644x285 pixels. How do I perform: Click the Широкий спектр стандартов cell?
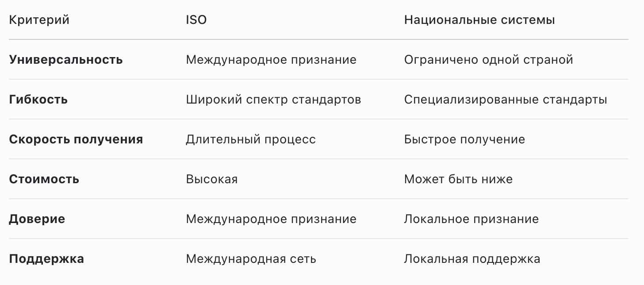[273, 100]
